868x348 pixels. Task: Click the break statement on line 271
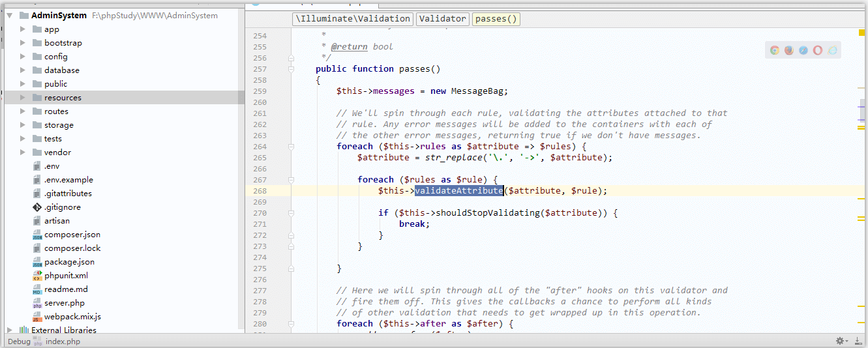pyautogui.click(x=412, y=224)
